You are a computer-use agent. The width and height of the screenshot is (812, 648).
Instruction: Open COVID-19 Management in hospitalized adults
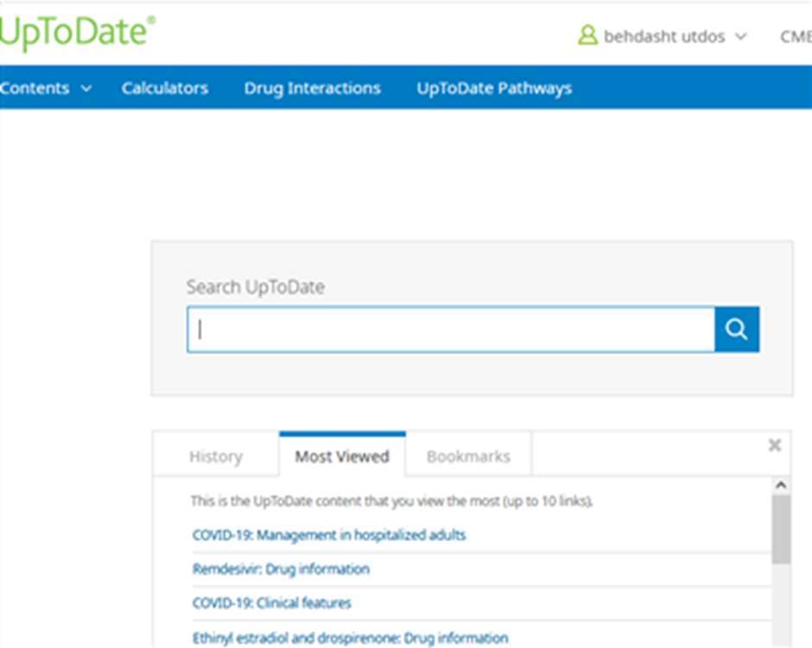[328, 535]
